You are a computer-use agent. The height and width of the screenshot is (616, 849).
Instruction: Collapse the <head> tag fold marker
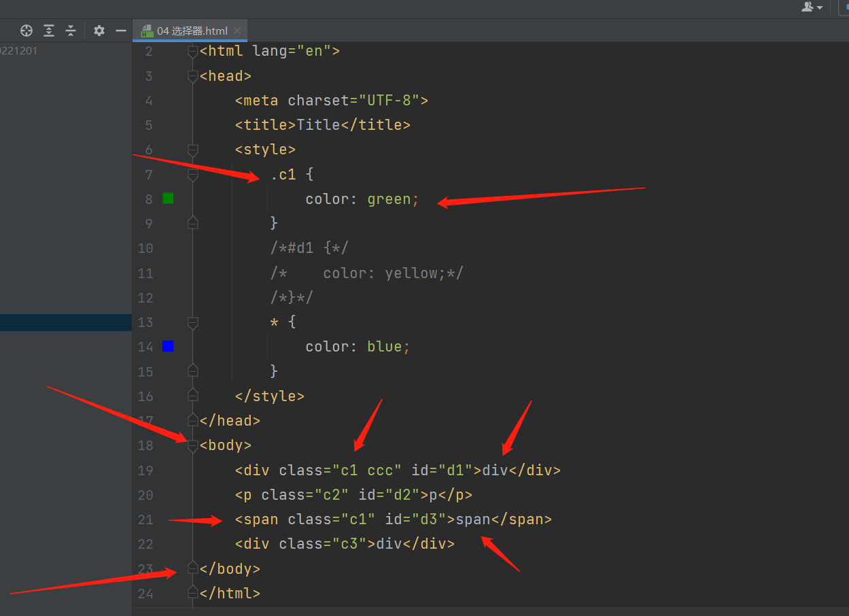point(193,76)
